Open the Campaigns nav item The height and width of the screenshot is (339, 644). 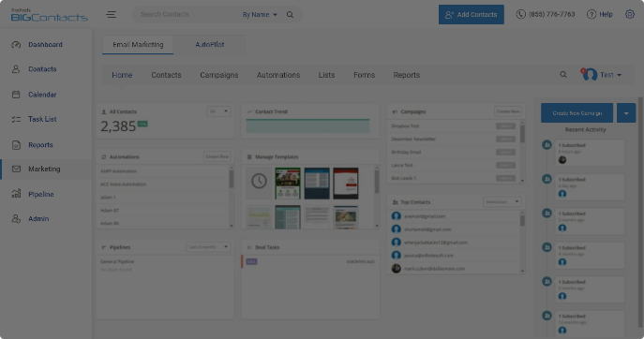[219, 75]
